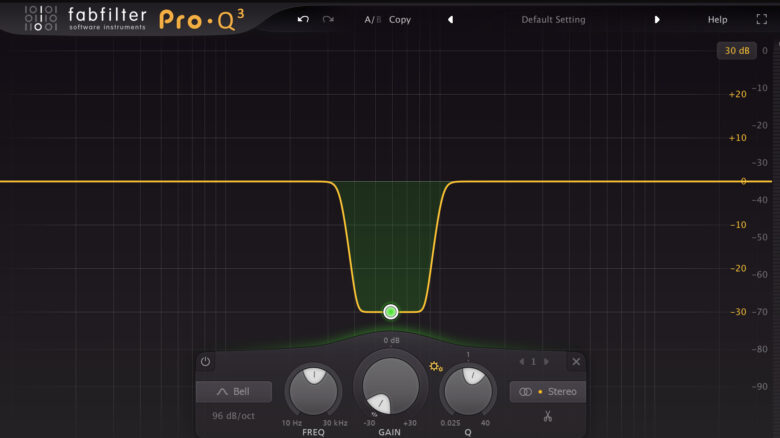Select previous band with left arrow
The height and width of the screenshot is (438, 780).
(522, 362)
